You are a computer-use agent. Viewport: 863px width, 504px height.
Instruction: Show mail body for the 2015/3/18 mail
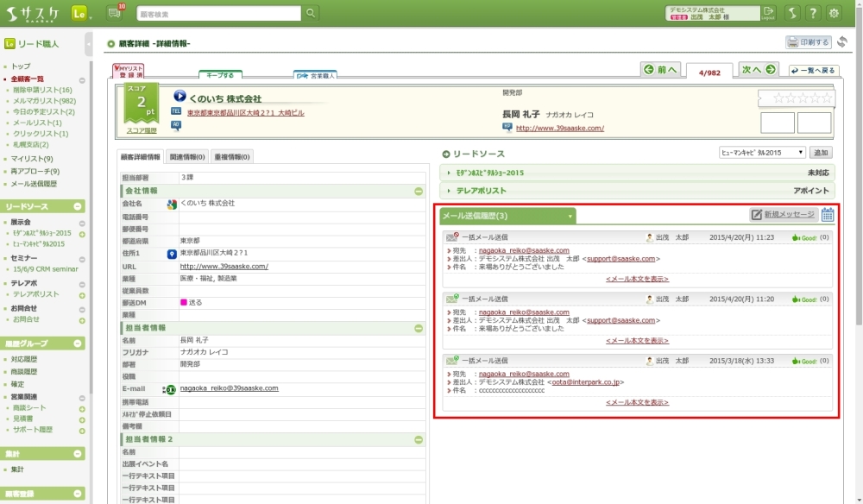tap(637, 402)
